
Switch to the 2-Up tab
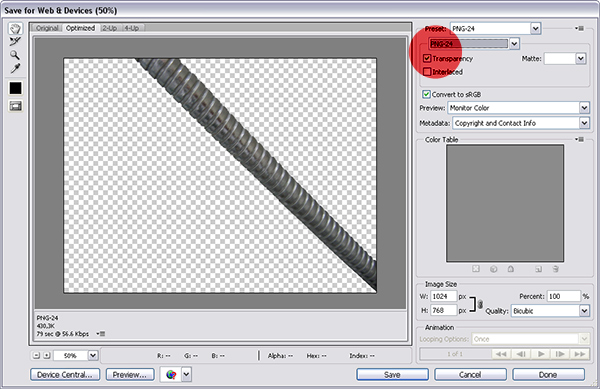109,28
